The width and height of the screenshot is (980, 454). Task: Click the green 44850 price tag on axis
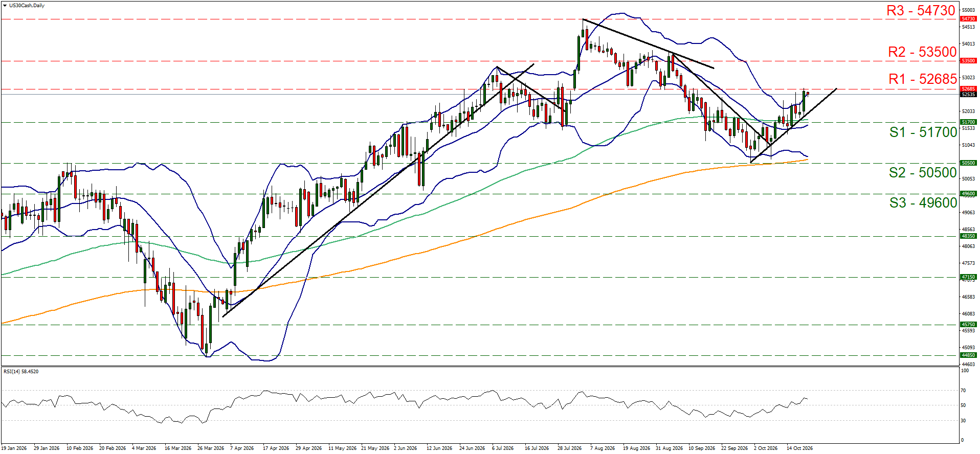(969, 355)
